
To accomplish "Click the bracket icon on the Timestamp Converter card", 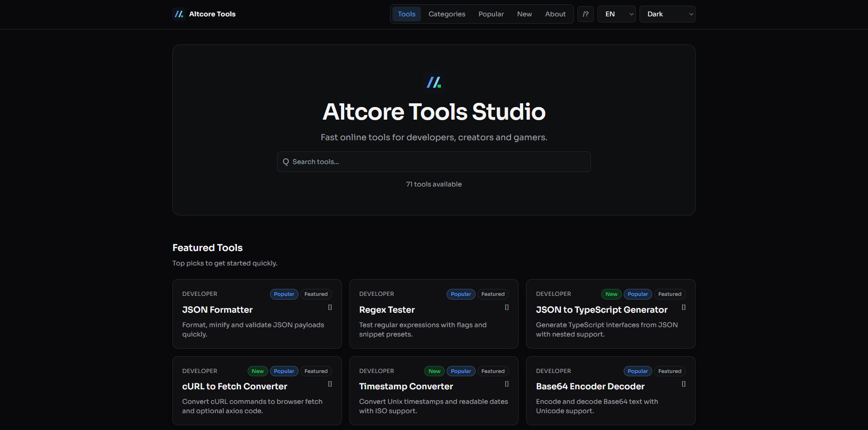I will click(x=506, y=384).
